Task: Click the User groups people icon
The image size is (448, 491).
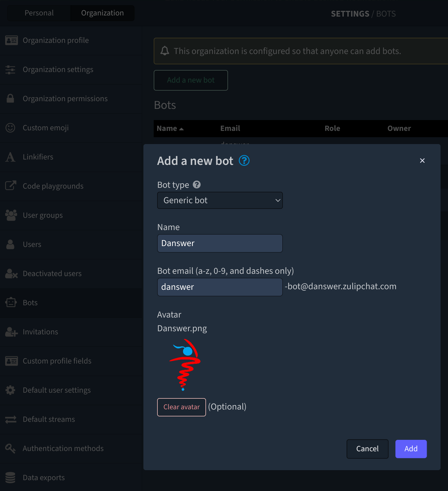Action: (x=11, y=215)
